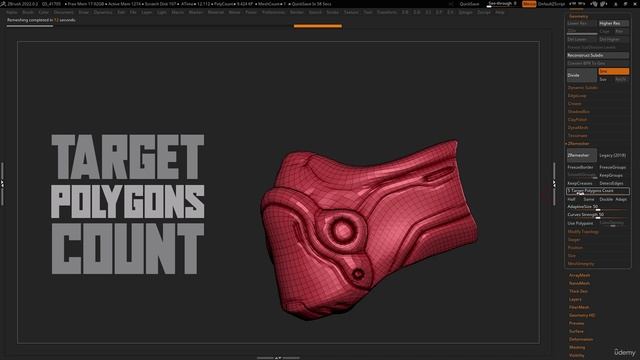The width and height of the screenshot is (640, 360).
Task: Collapse the Geometry section header
Action: click(x=579, y=16)
